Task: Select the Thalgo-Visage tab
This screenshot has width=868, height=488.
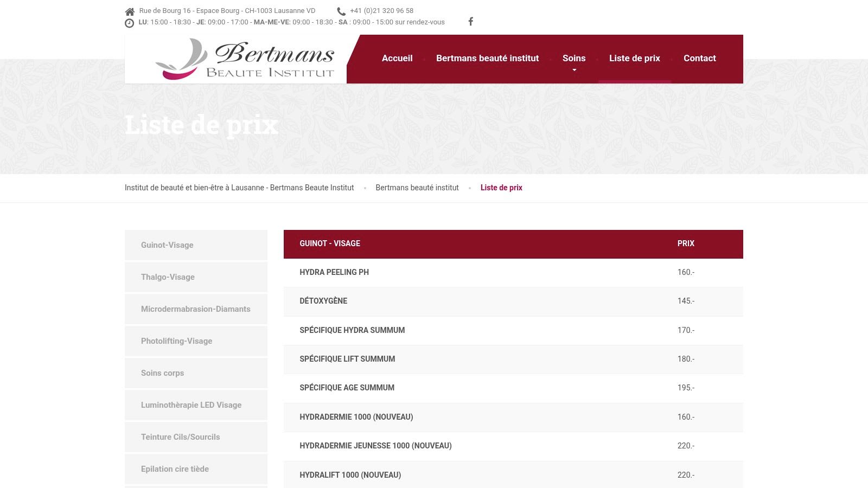Action: point(196,277)
